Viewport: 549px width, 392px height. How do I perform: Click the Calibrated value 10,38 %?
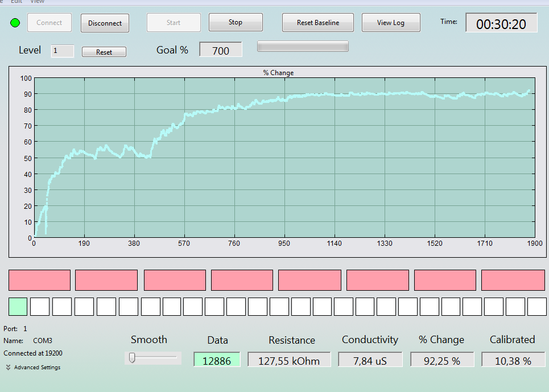pyautogui.click(x=513, y=360)
